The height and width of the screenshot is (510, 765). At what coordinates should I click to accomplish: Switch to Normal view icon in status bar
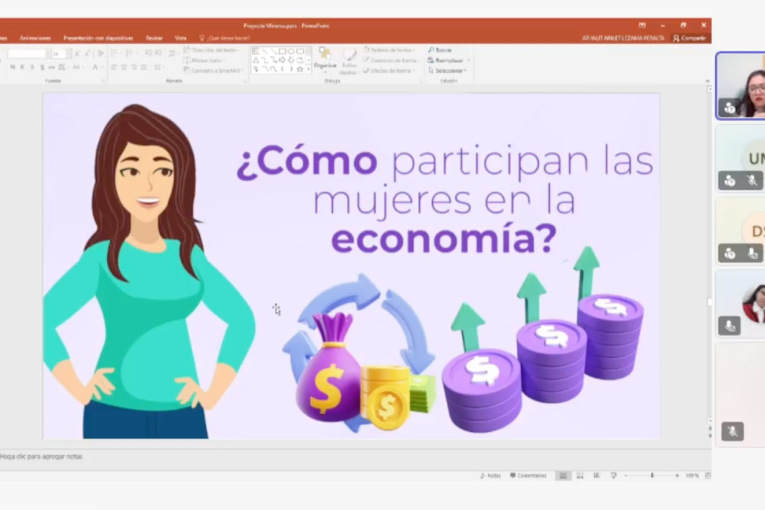(x=565, y=476)
